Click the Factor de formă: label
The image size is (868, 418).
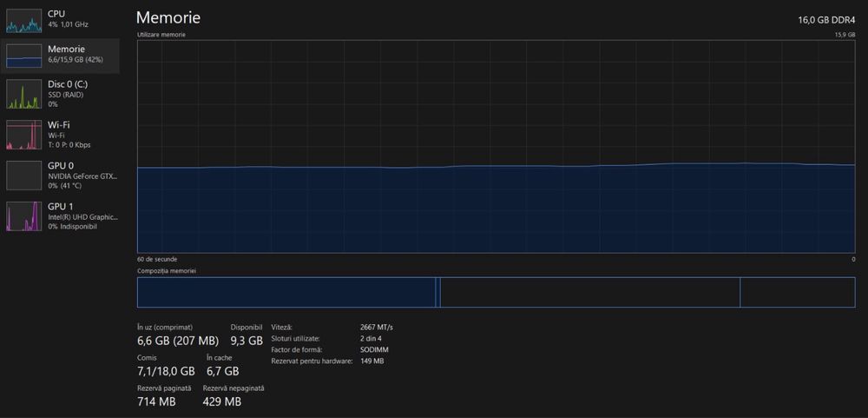297,350
